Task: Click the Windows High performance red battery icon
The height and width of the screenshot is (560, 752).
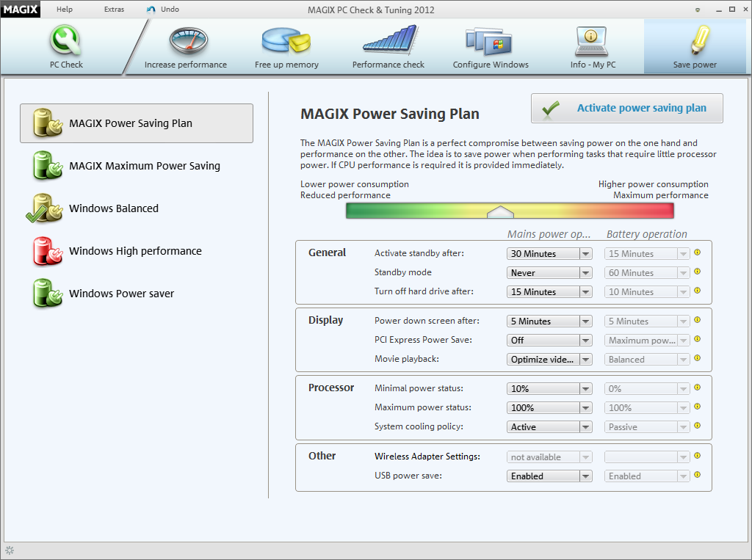Action: coord(48,251)
